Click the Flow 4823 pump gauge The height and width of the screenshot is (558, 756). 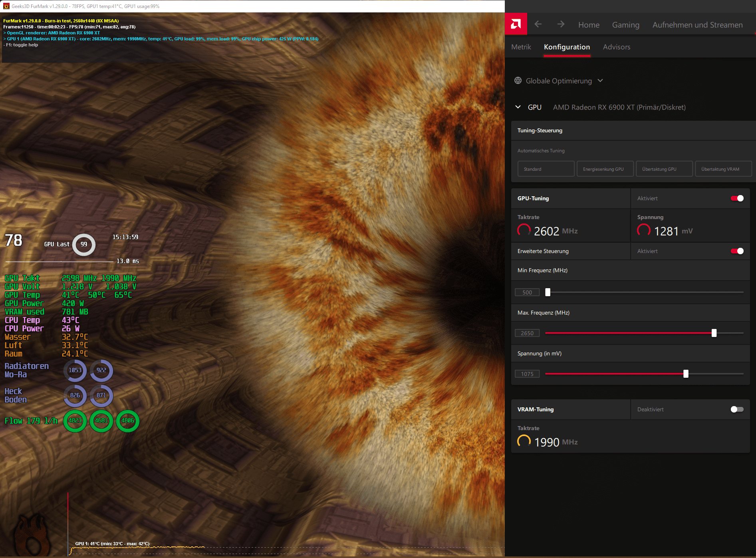pos(75,421)
